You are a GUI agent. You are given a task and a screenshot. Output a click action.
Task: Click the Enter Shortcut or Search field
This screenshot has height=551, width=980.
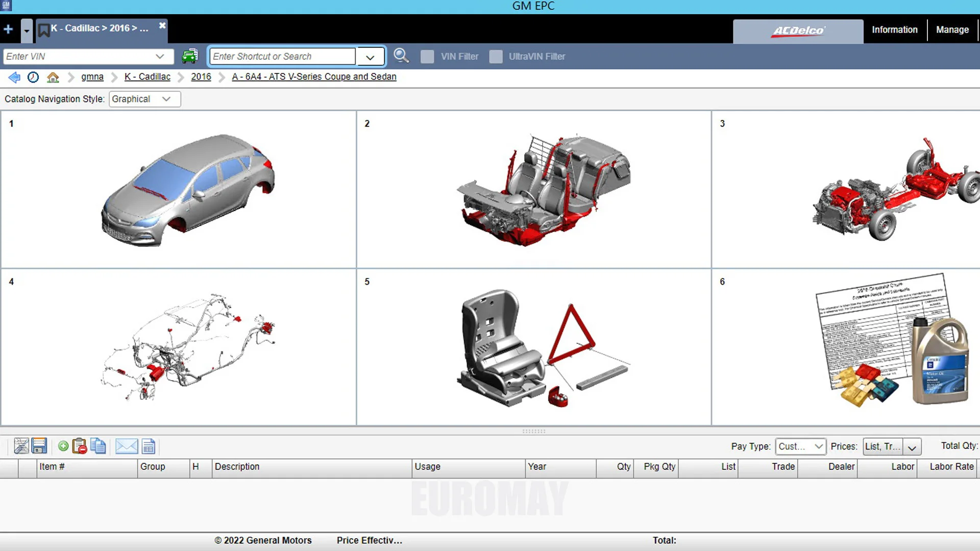click(x=282, y=57)
